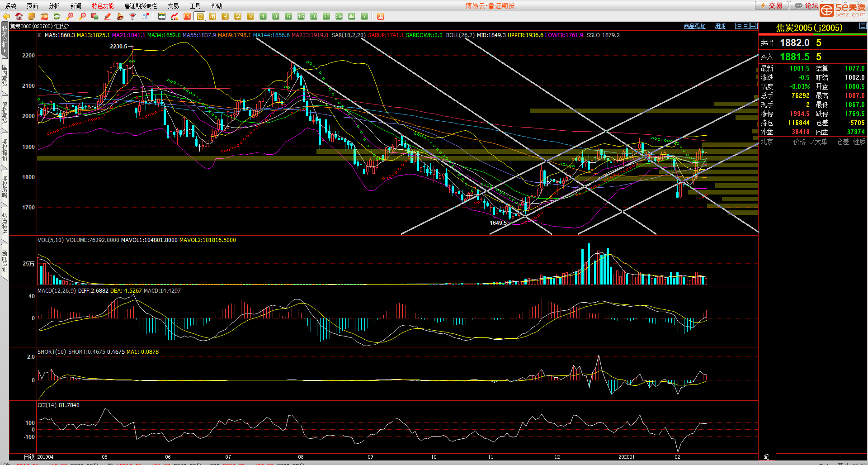The height and width of the screenshot is (465, 868).
Task: Open the Tick chart view
Action: pos(187,16)
